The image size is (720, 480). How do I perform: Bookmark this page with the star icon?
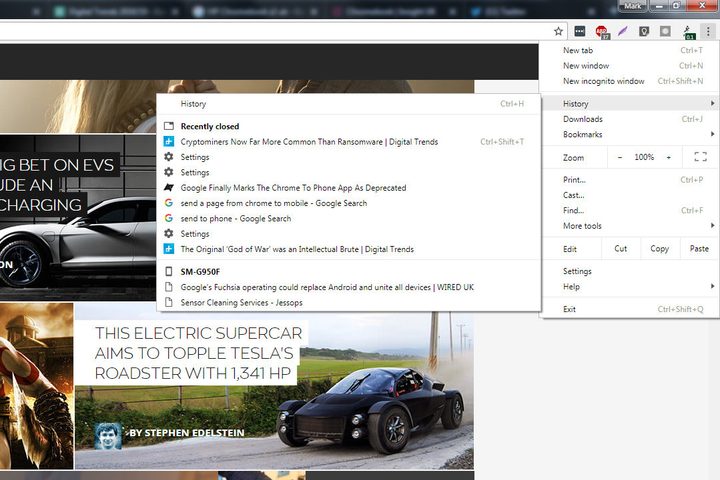[558, 31]
